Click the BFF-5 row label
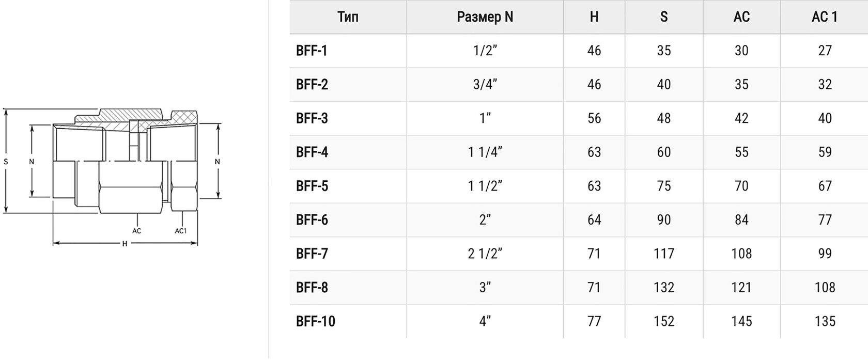 312,186
